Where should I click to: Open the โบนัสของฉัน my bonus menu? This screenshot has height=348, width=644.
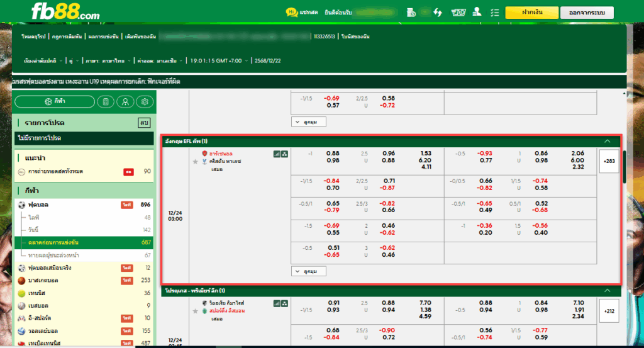pos(355,36)
